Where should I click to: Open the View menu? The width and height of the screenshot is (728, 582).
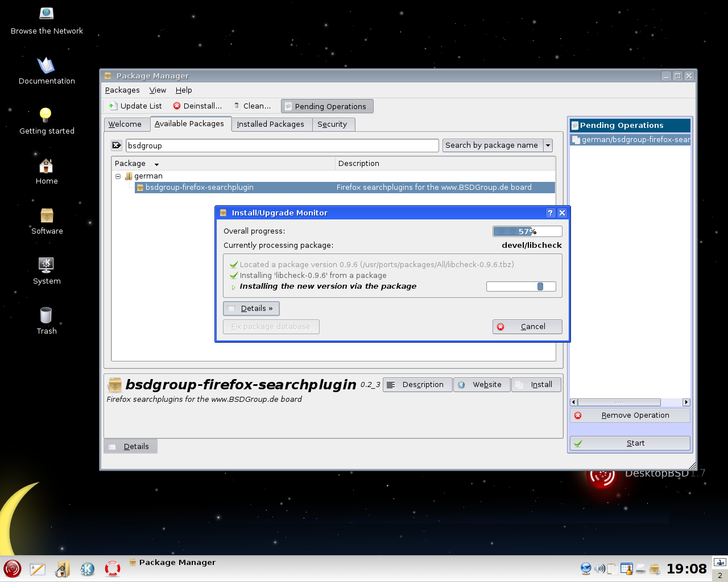click(x=158, y=90)
